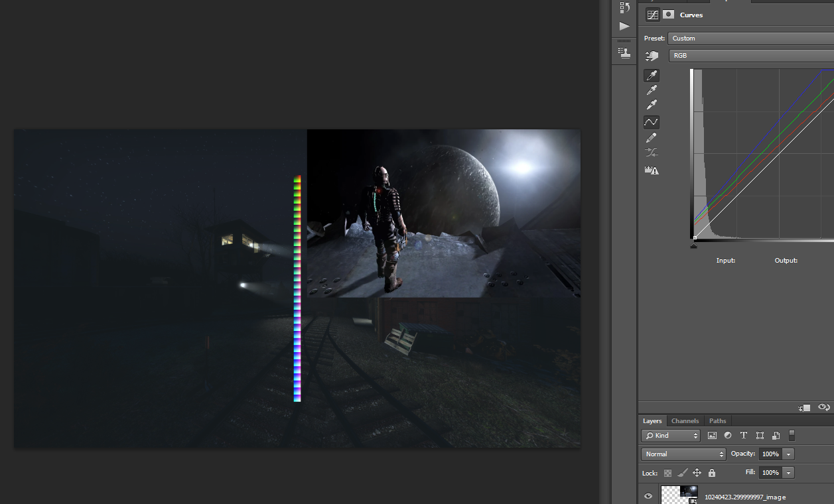Click the Curves adjustment icon in Properties
834x504 pixels.
[653, 15]
